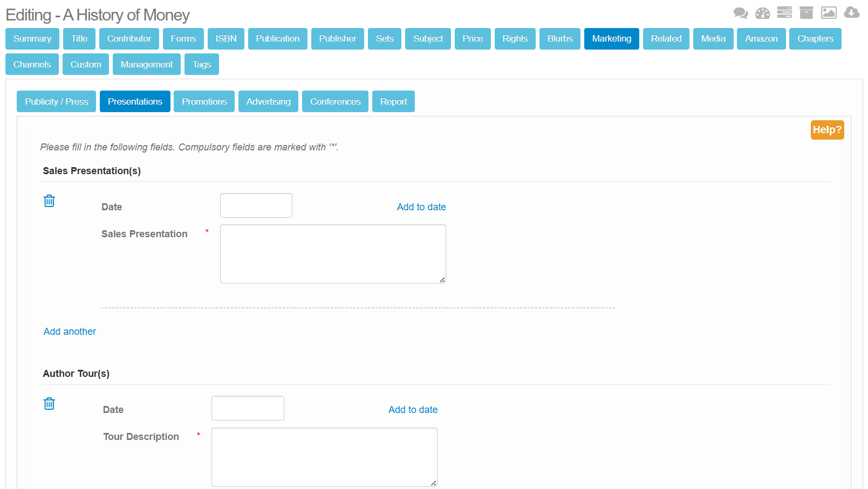
Task: Click the orange Help? button
Action: pos(826,130)
